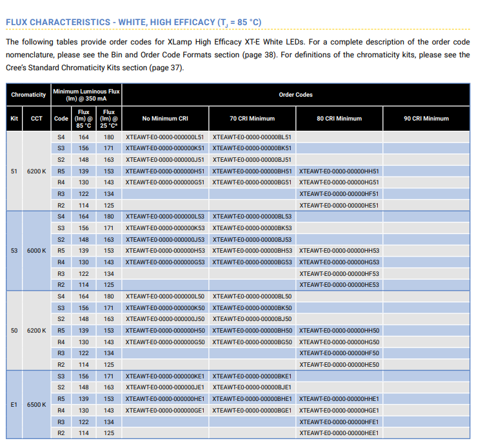483x448 pixels.
Task: Click the Order Codes table header
Action: [x=296, y=95]
